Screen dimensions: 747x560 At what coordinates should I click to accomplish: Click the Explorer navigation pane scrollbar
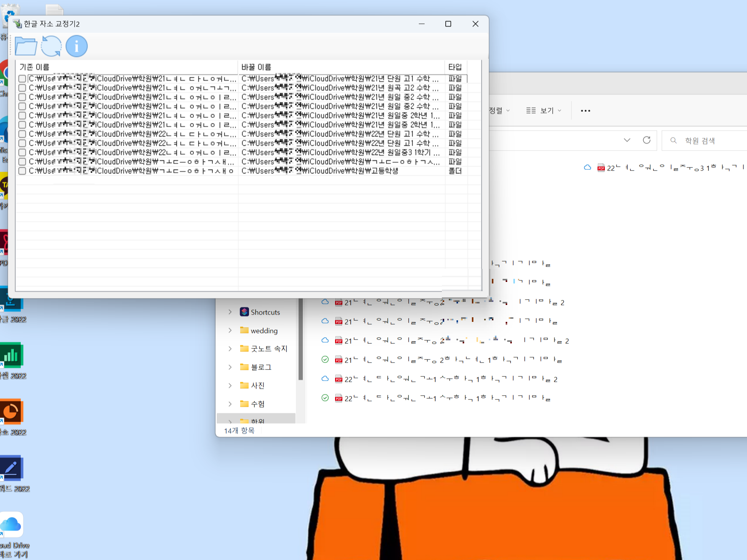[x=300, y=340]
